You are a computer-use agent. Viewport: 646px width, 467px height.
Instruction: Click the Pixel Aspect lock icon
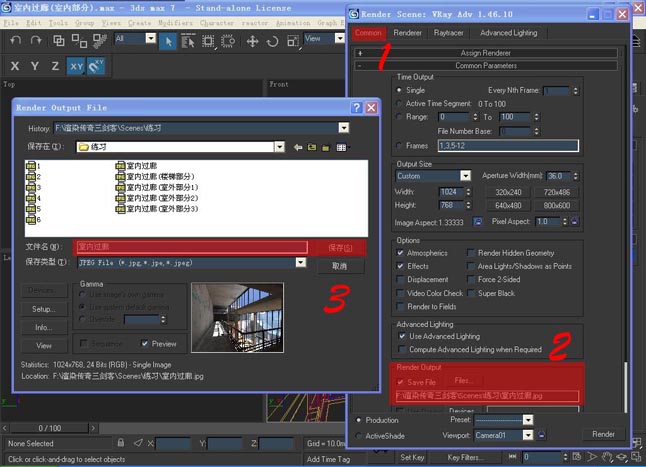[x=574, y=222]
